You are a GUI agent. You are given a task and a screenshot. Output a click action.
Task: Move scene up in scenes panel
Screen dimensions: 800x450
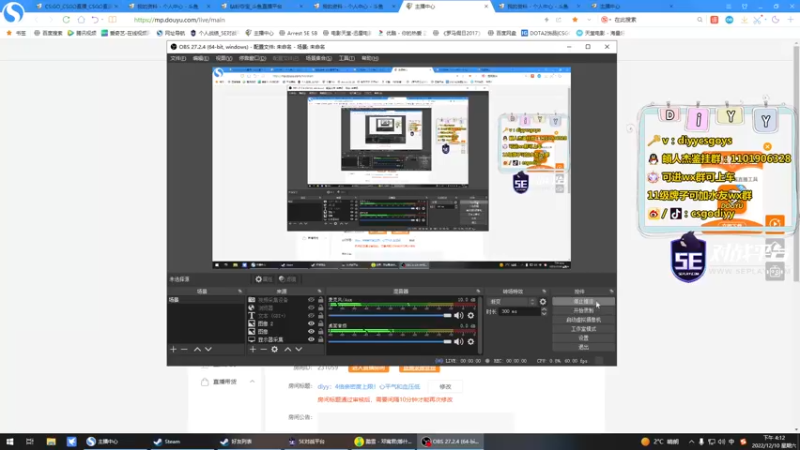197,349
